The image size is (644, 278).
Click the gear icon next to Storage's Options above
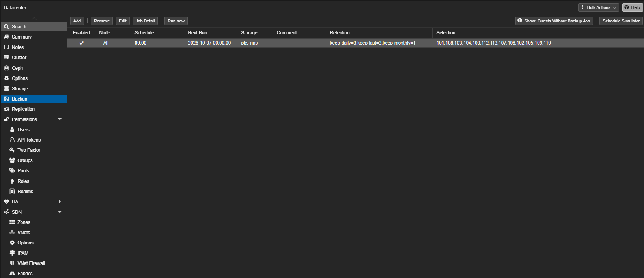pos(6,78)
